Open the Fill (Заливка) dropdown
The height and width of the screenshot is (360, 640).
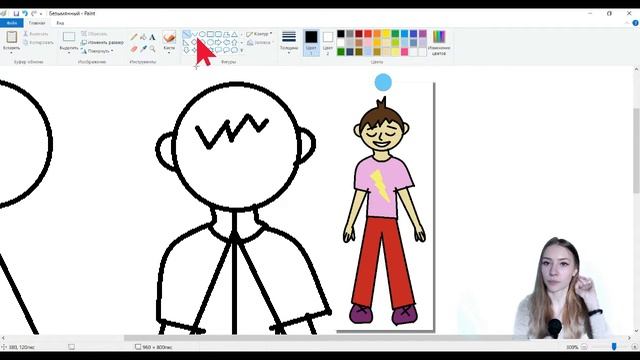[260, 42]
